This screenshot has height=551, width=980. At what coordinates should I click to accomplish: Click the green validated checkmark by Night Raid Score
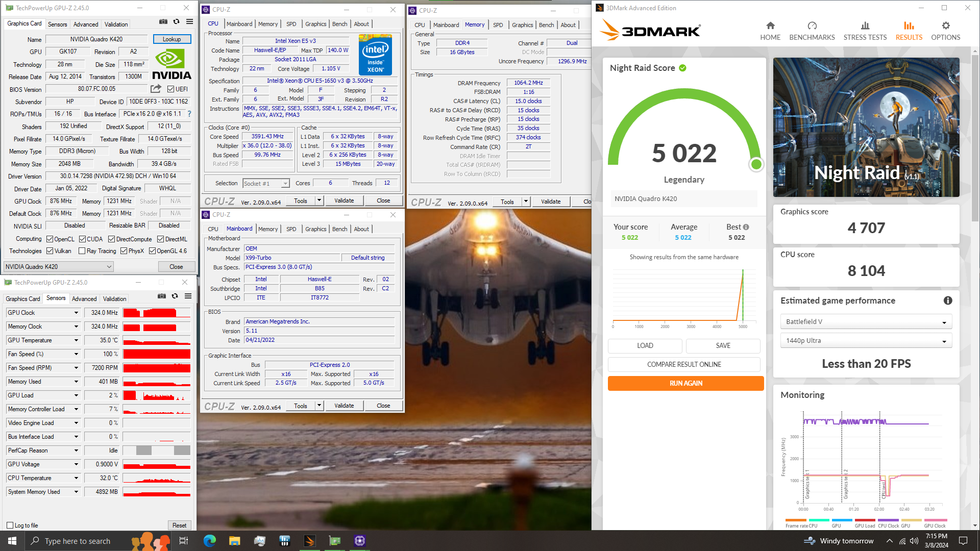[x=682, y=68]
